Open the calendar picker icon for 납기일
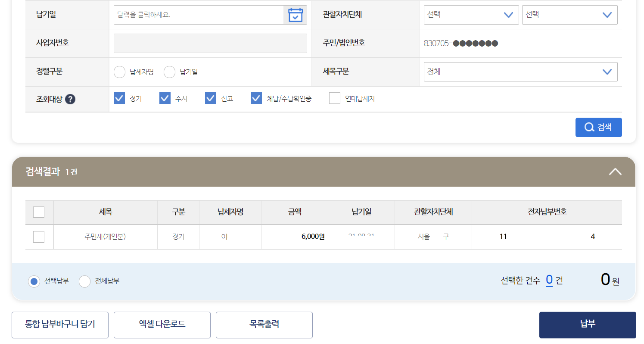The width and height of the screenshot is (644, 344). 296,15
